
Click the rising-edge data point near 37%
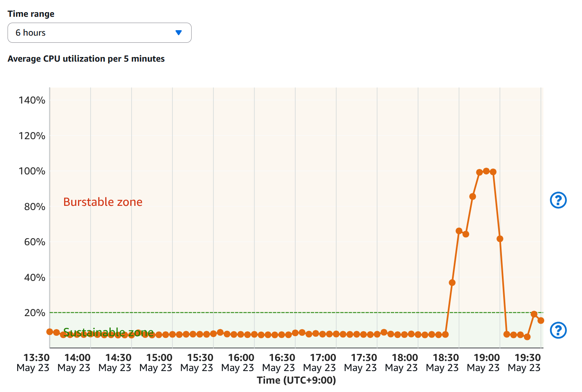[x=452, y=283]
